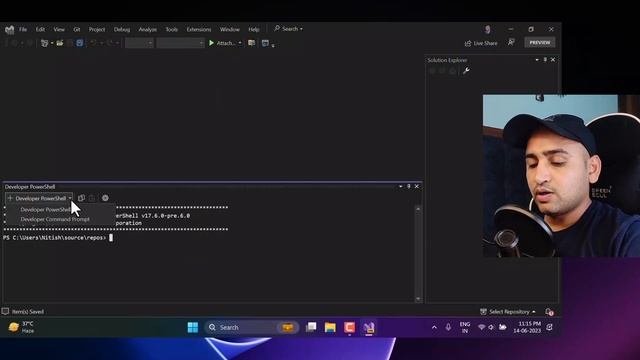Click the Undo toolbar icon

click(93, 43)
